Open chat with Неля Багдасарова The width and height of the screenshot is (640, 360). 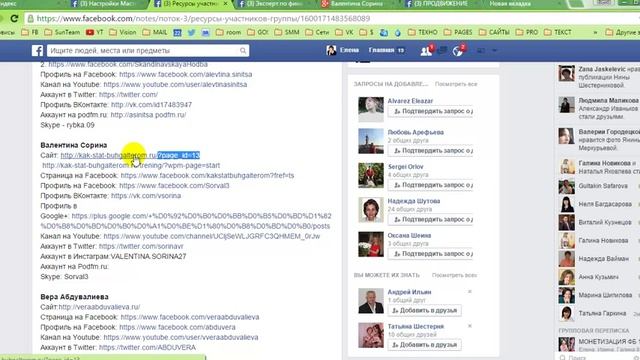click(x=598, y=204)
